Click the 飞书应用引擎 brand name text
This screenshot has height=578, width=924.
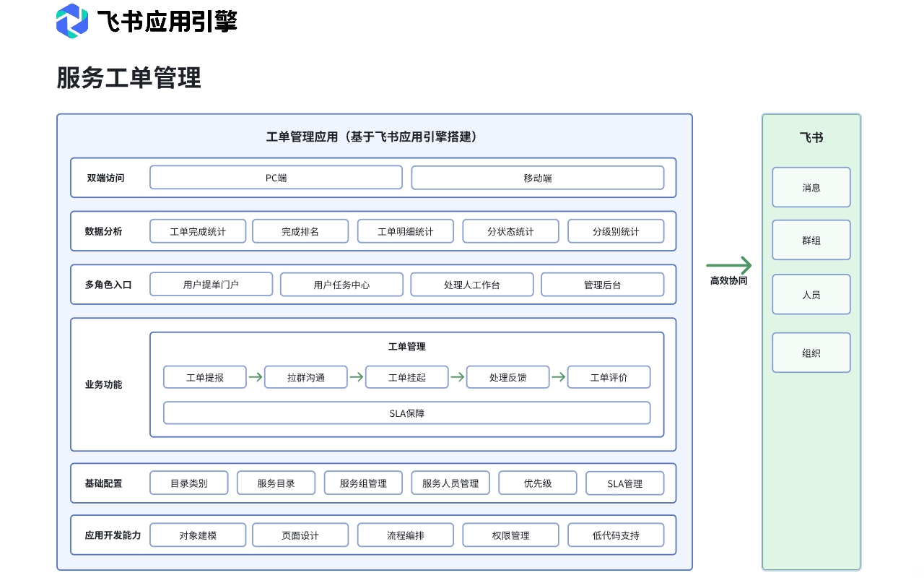tap(167, 21)
